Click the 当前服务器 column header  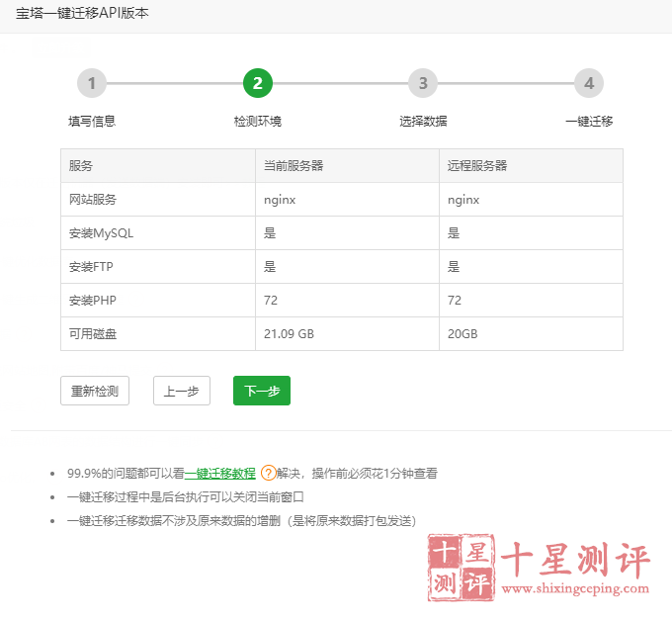pos(294,166)
